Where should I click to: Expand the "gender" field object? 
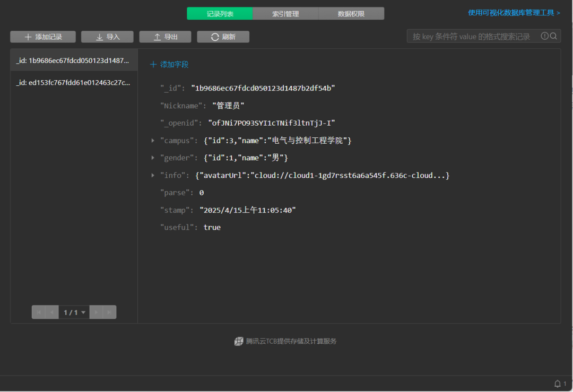(x=153, y=158)
